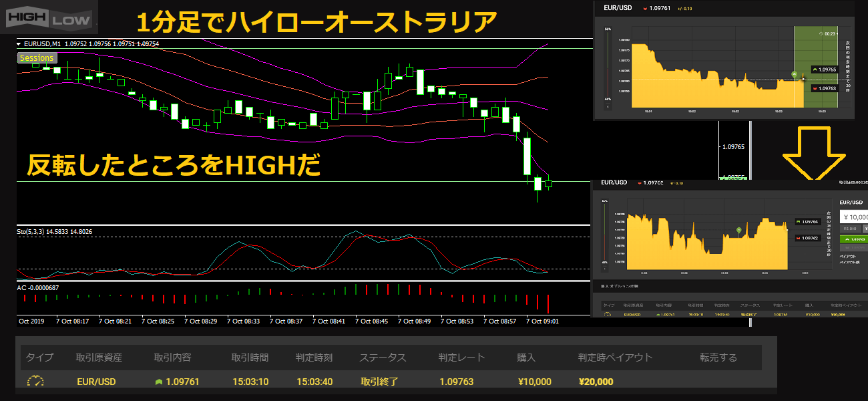This screenshot has width=868, height=401.
Task: Click the green HIGH arrow beside 1.09761
Action: [x=158, y=382]
